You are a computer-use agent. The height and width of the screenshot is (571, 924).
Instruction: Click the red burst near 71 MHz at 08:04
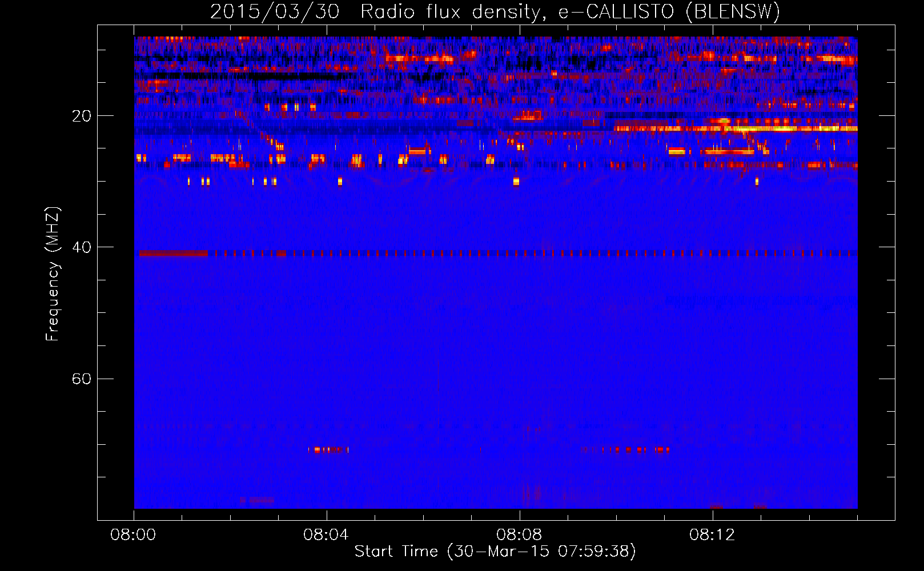[x=328, y=450]
